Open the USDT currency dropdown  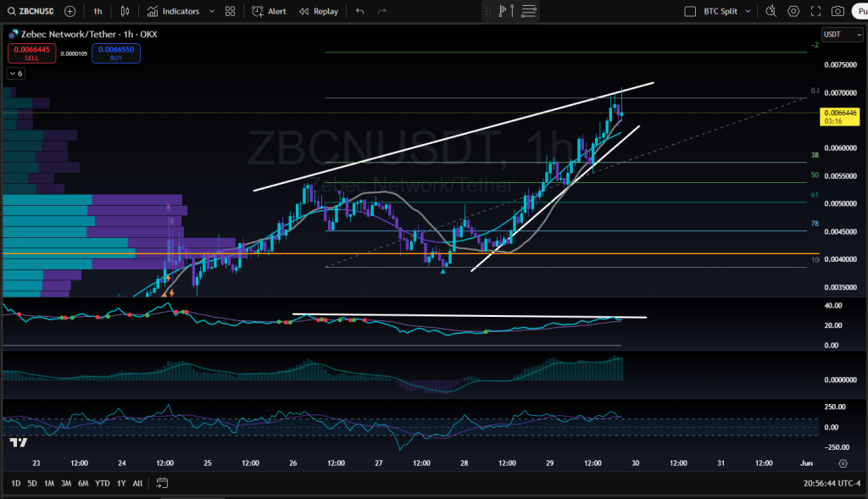(x=842, y=34)
